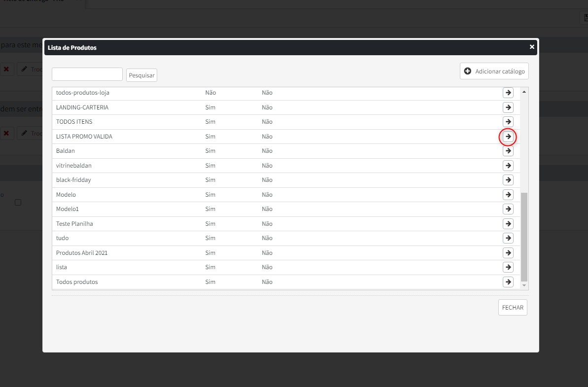Click Adicionar catálogo button
This screenshot has height=387, width=588.
(494, 71)
